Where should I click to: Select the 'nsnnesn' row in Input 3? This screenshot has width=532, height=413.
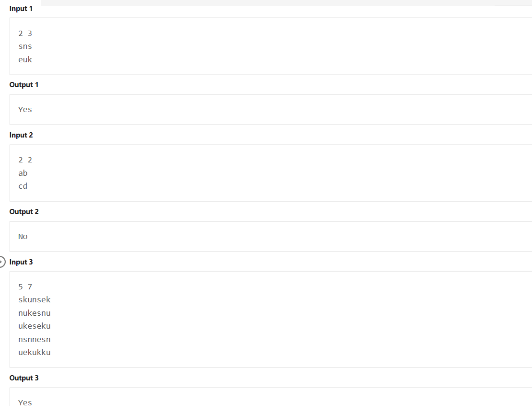(x=34, y=339)
